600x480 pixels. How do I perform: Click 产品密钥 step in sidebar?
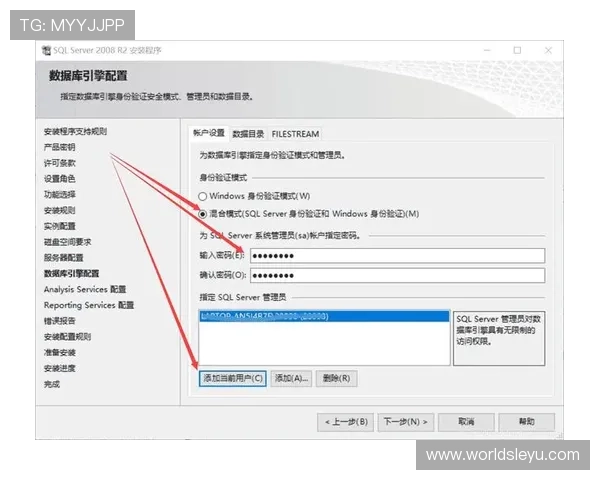(x=60, y=147)
